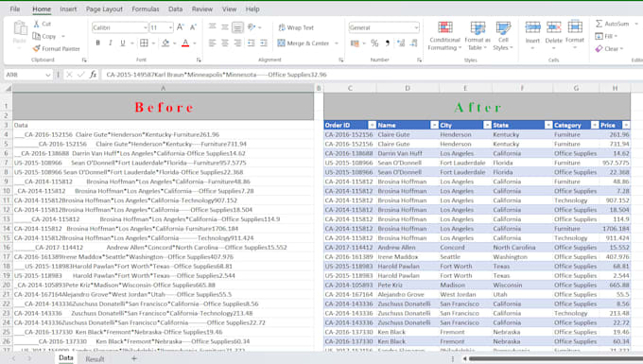Open Name column filter dropdown

(434, 125)
